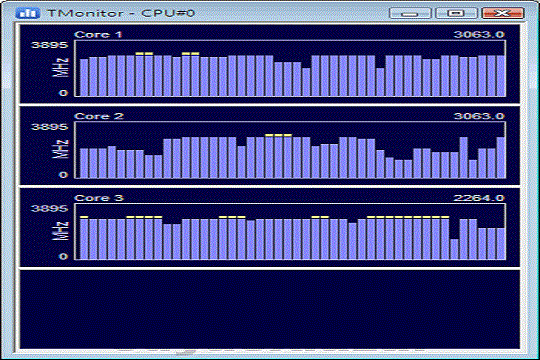The height and width of the screenshot is (360, 540).
Task: Select the 'Core 2' label
Action: coord(99,116)
